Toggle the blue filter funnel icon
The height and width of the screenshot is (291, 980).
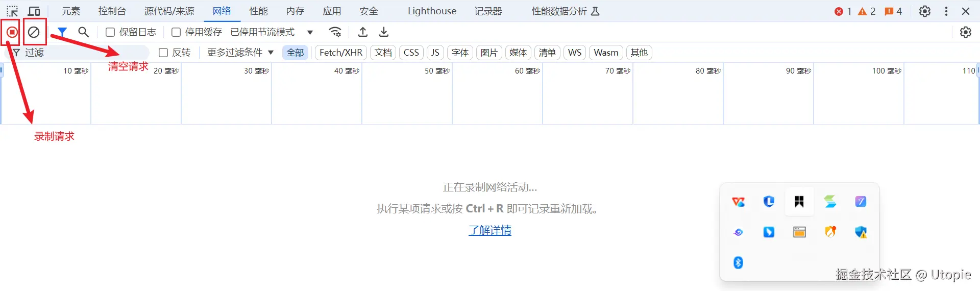(x=62, y=32)
